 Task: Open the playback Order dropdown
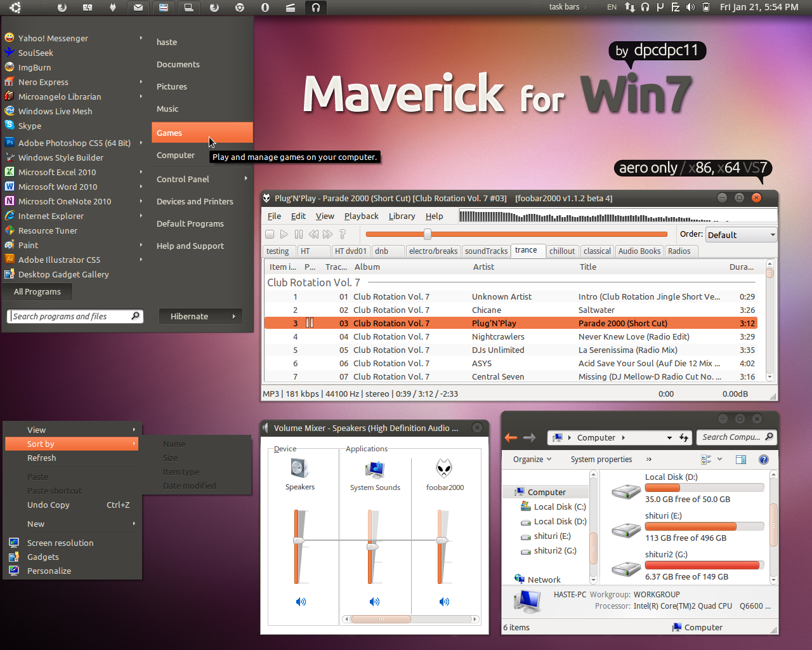pyautogui.click(x=741, y=235)
